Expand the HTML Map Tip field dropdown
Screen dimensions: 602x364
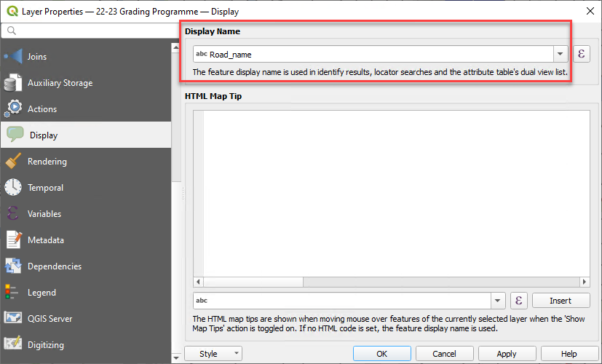498,301
